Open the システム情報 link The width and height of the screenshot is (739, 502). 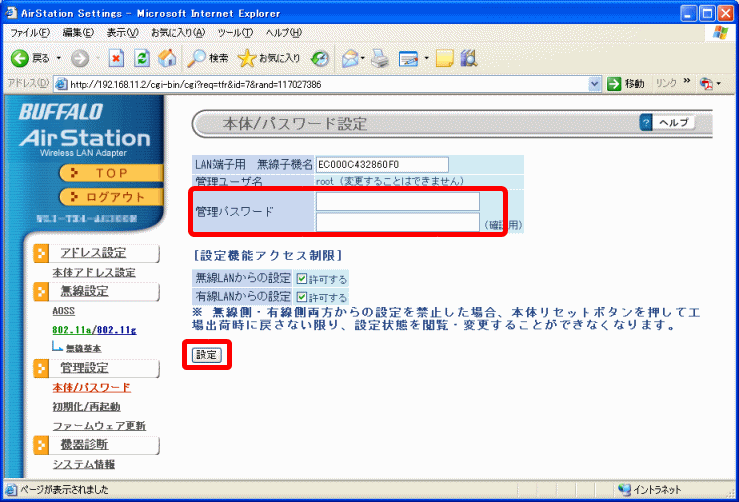pyautogui.click(x=84, y=464)
